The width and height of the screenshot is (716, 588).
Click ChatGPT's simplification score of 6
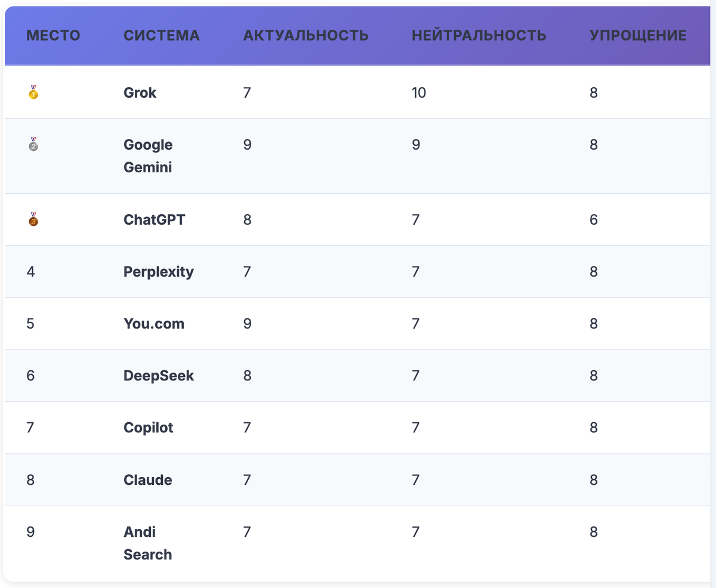(593, 219)
